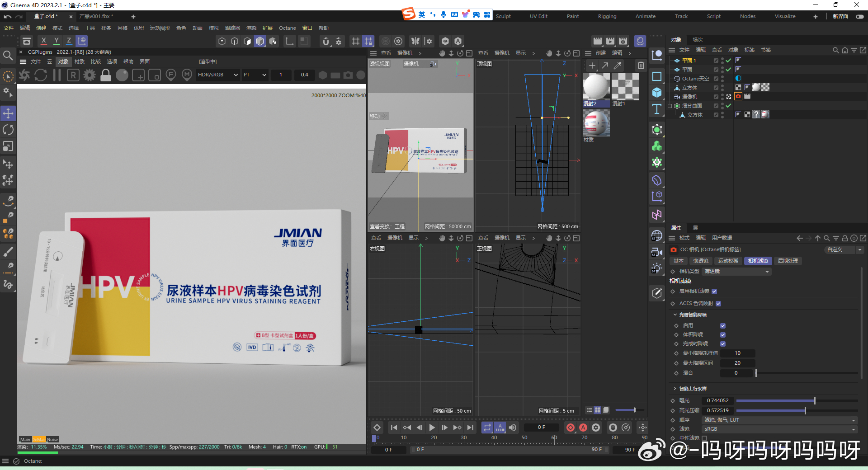Open 顺序 dropdown showing 滤镜, 伽马, LUT

[779, 420]
